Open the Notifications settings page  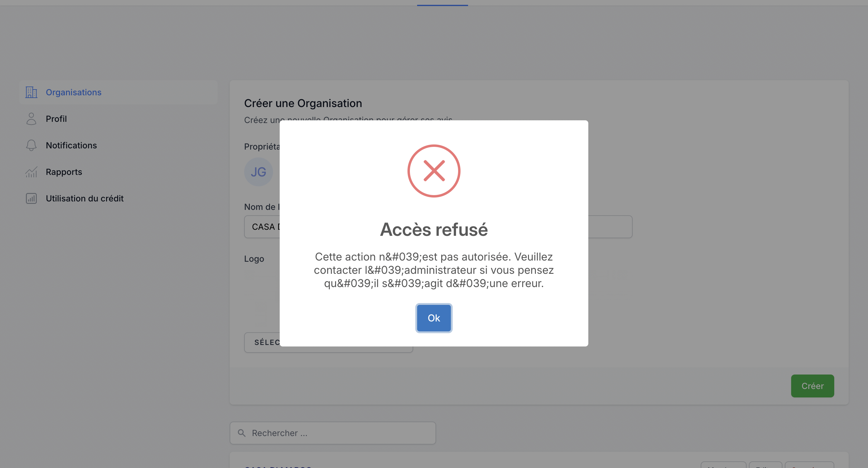coord(71,145)
